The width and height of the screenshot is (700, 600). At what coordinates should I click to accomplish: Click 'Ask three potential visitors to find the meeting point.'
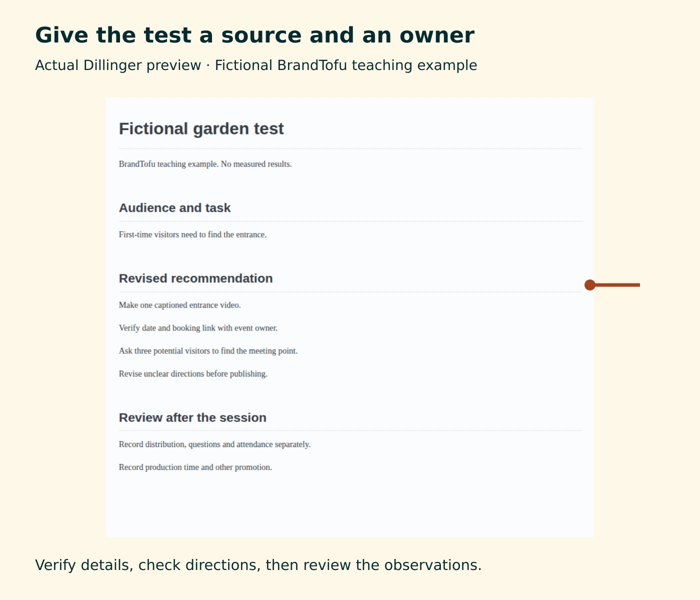[x=208, y=351]
